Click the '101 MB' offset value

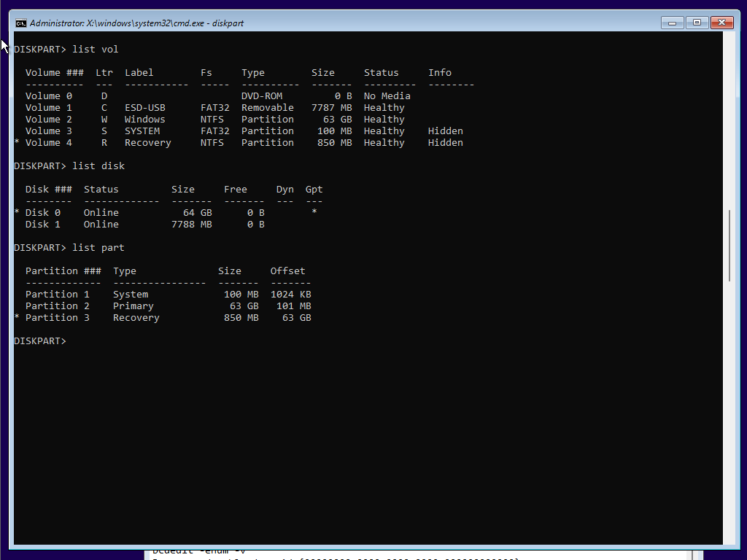(293, 306)
